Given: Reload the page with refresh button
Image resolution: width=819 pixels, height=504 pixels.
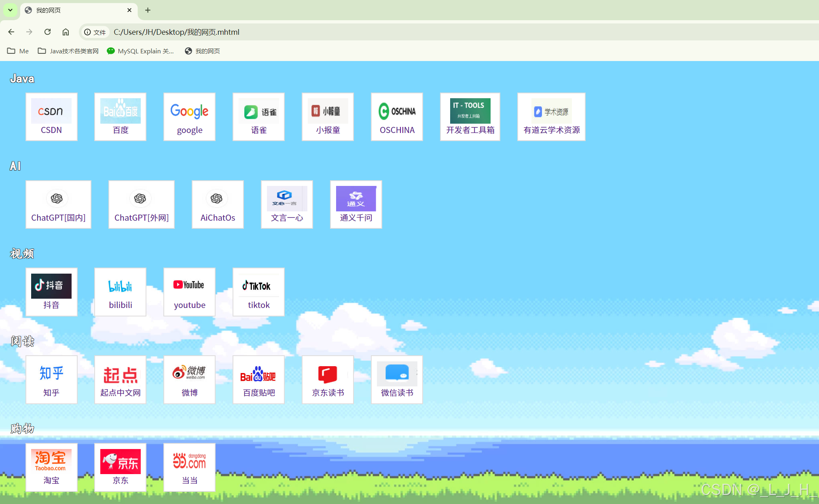Looking at the screenshot, I should point(47,32).
